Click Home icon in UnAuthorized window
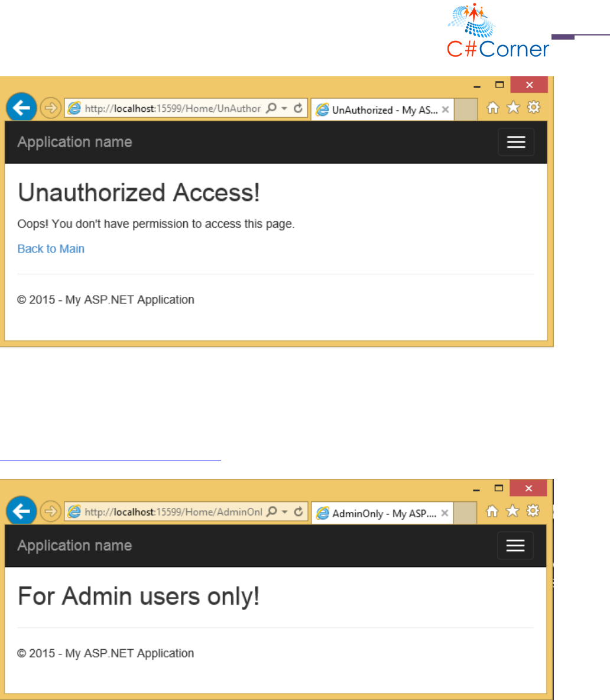The width and height of the screenshot is (610, 700). click(492, 108)
